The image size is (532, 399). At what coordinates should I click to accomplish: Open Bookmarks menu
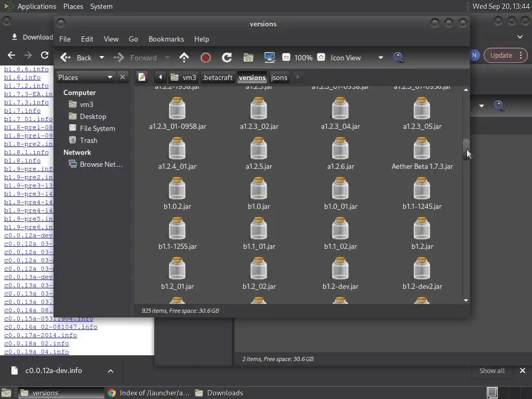pyautogui.click(x=166, y=39)
